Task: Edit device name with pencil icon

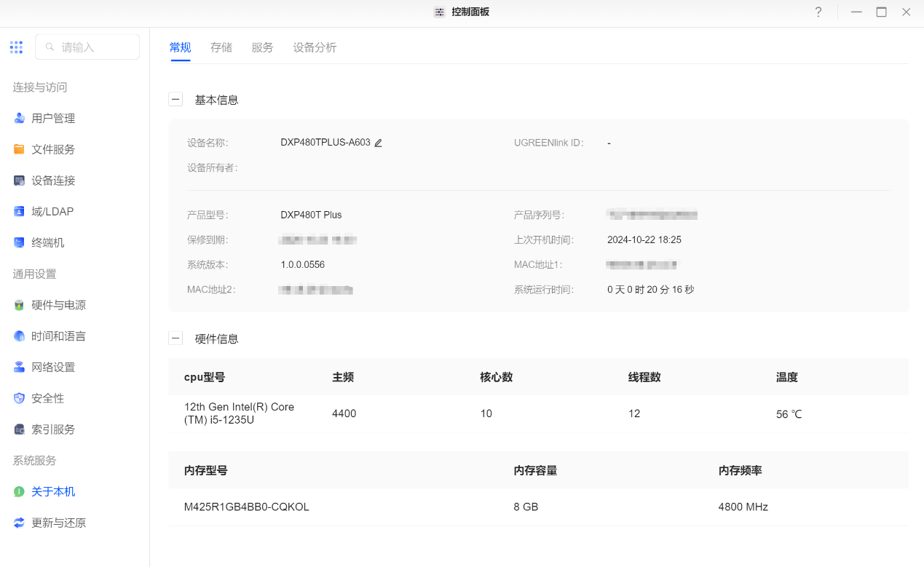Action: (378, 143)
